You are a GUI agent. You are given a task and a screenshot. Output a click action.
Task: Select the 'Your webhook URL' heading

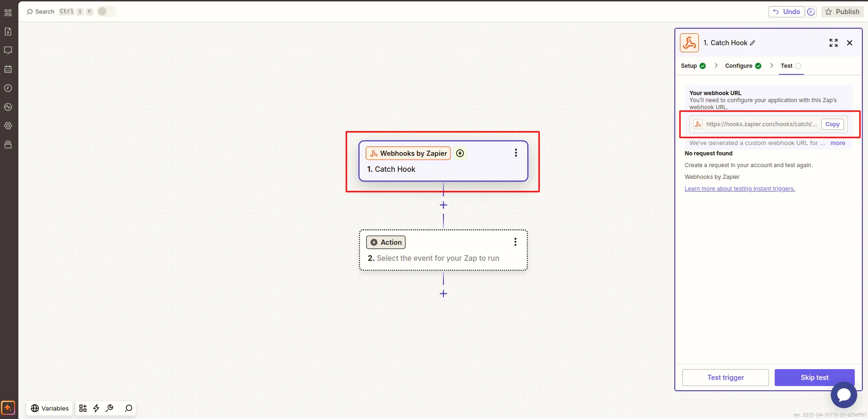click(715, 93)
